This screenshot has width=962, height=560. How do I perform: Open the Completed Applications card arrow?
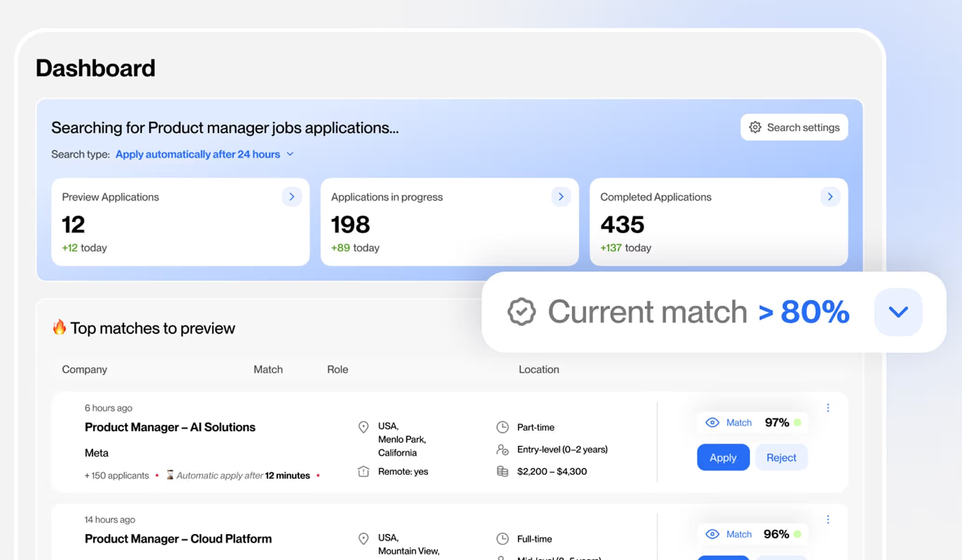point(830,197)
